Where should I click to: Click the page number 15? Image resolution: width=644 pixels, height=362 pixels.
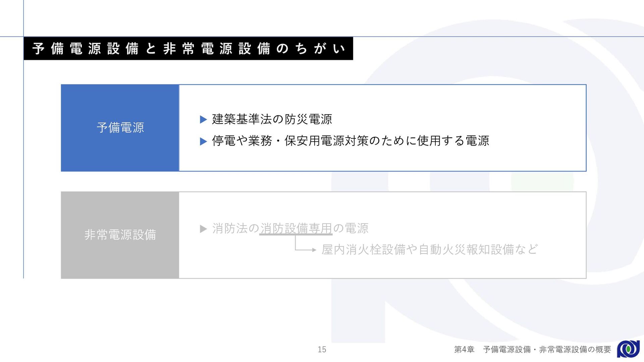tap(322, 350)
